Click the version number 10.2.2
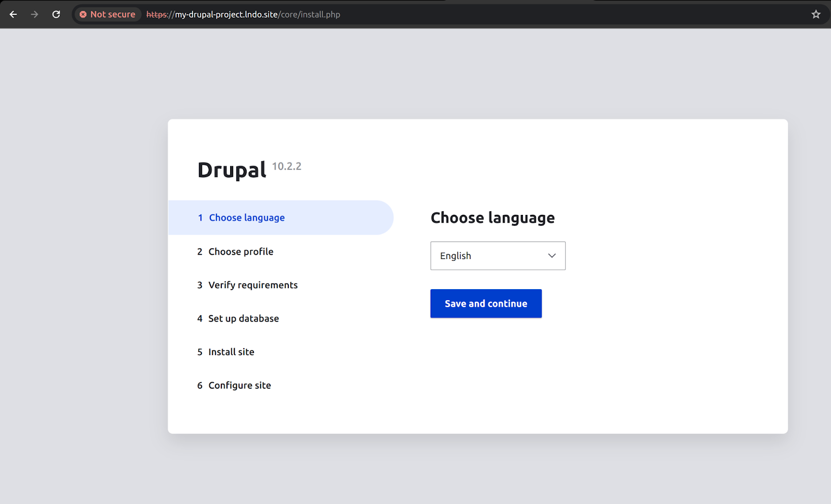The width and height of the screenshot is (831, 504). tap(287, 166)
